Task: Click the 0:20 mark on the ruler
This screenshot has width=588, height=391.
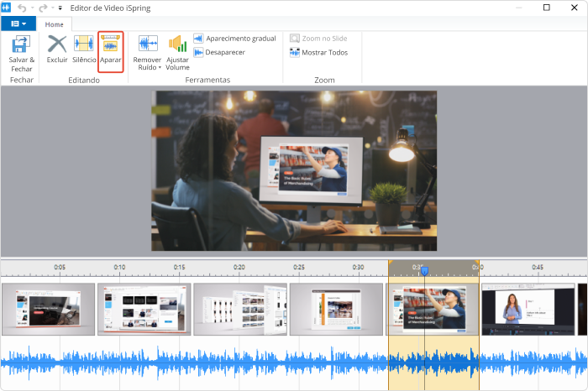Action: [239, 267]
